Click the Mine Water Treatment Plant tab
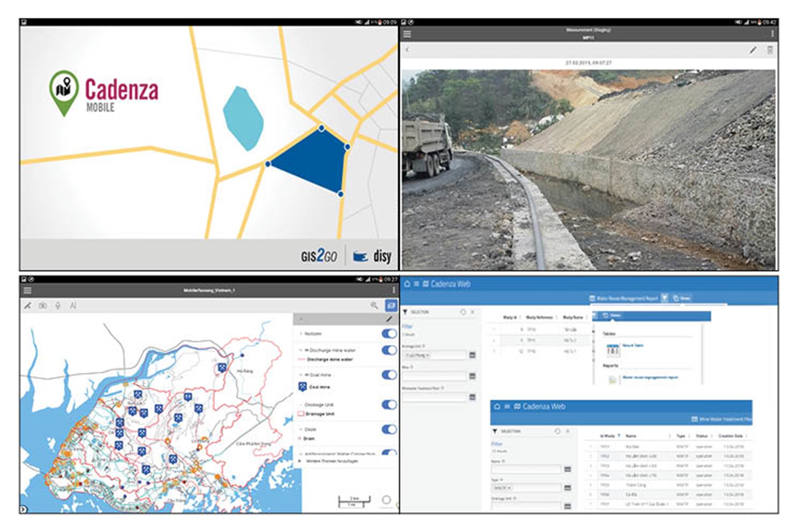The image size is (798, 532). click(x=721, y=419)
